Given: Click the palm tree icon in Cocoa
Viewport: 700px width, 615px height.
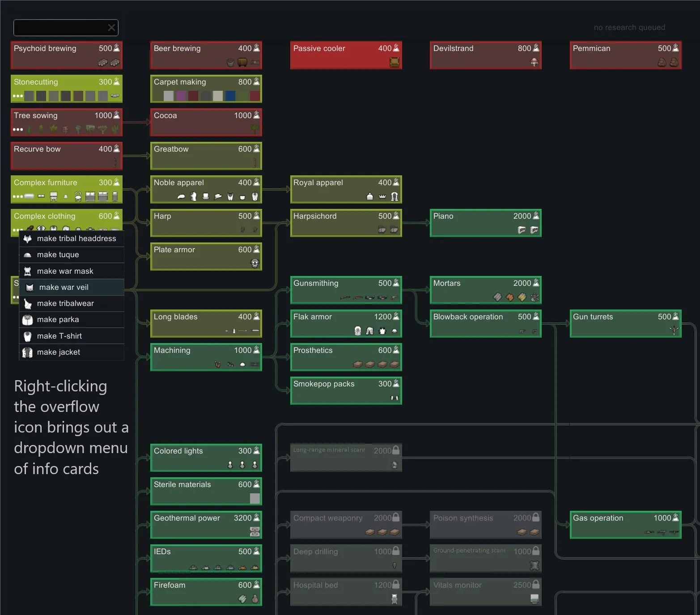Looking at the screenshot, I should point(255,129).
